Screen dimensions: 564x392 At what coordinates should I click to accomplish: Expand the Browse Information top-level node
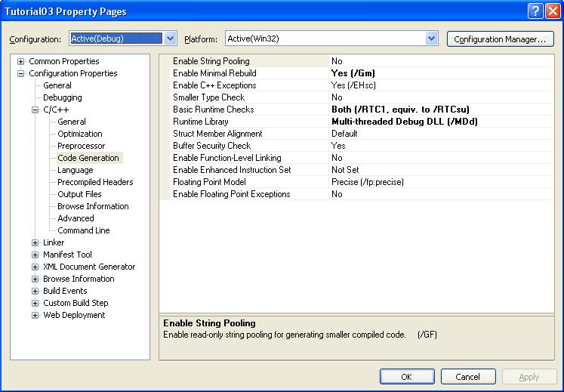tap(35, 279)
